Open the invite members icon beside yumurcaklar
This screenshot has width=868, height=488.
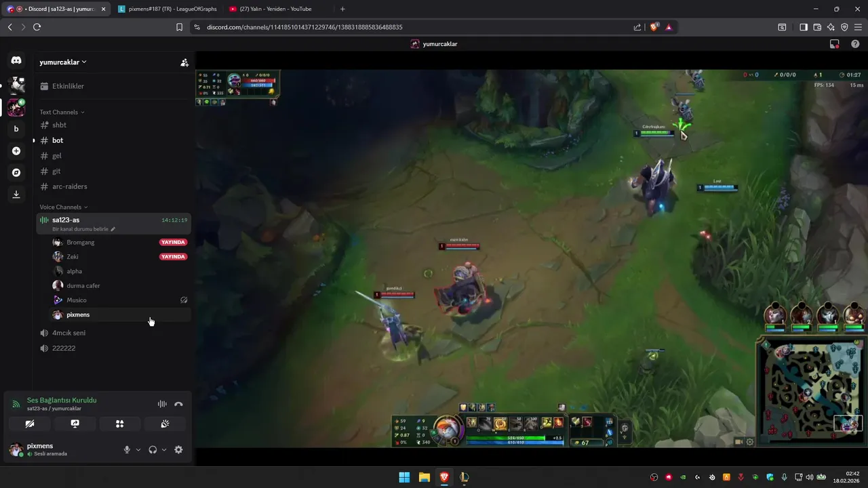click(184, 62)
